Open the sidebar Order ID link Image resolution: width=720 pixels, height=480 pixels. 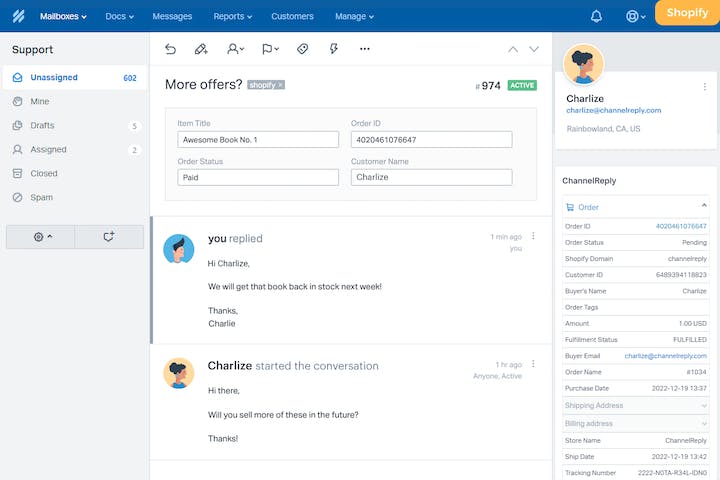tap(681, 226)
